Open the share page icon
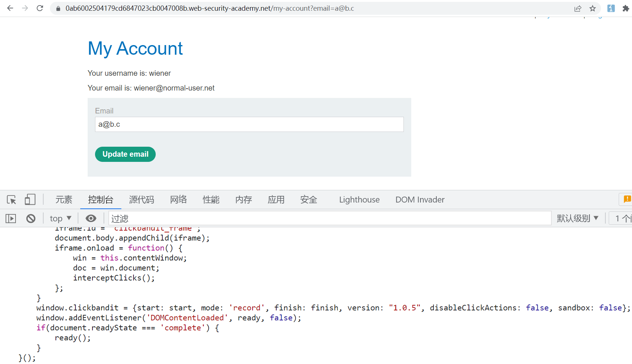 [x=578, y=8]
